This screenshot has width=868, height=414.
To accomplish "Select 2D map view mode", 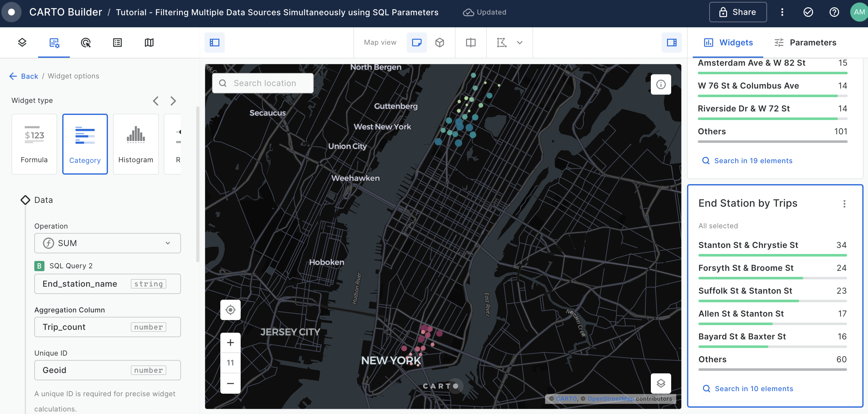I will click(x=417, y=43).
